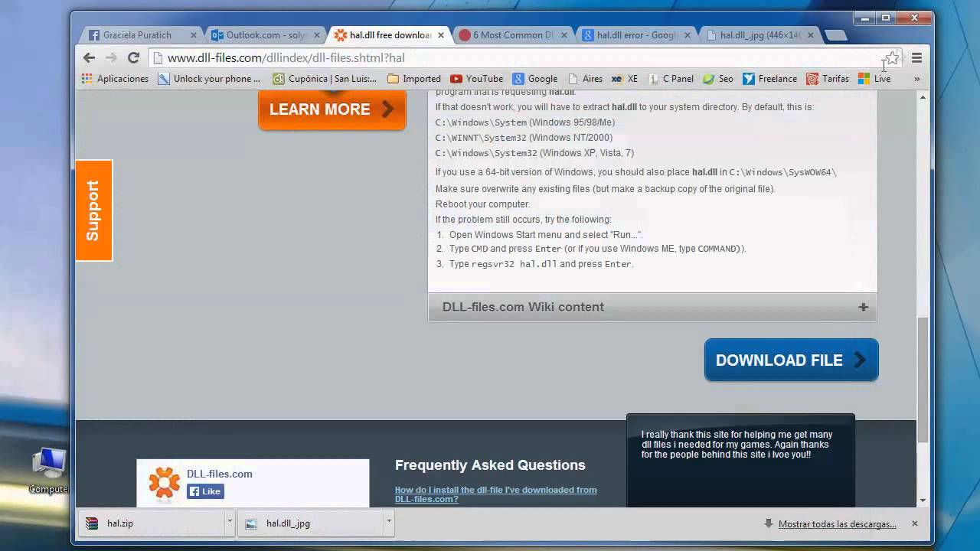The width and height of the screenshot is (980, 551).
Task: Open Aplicaciones apps shortcut
Action: [115, 79]
